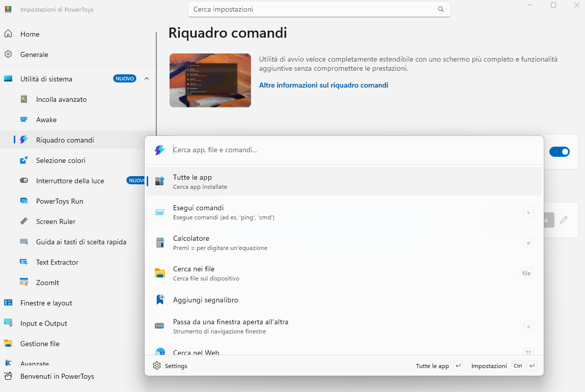Toggle the Riquadro comandi enable switch
This screenshot has height=392, width=585.
(559, 152)
